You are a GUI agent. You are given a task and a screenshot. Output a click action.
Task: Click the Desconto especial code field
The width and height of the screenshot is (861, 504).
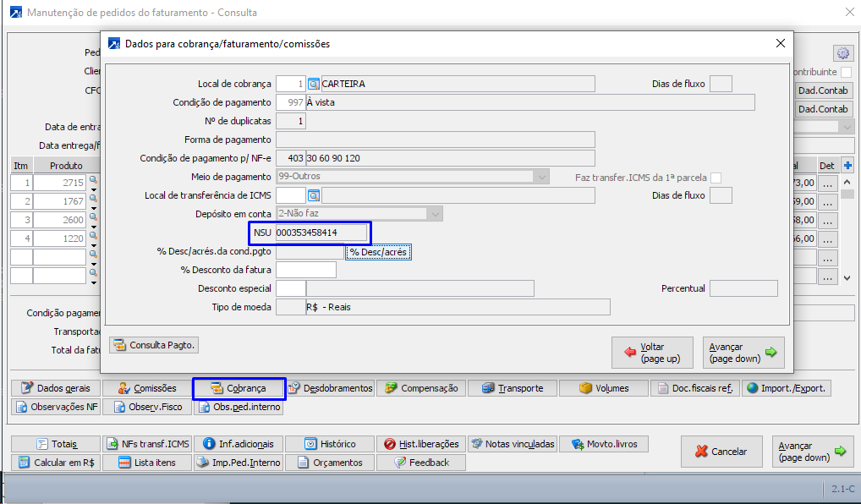click(290, 288)
